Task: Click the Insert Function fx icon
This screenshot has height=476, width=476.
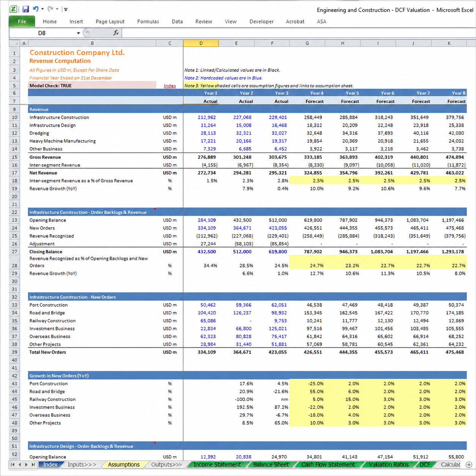Action: coord(116,33)
